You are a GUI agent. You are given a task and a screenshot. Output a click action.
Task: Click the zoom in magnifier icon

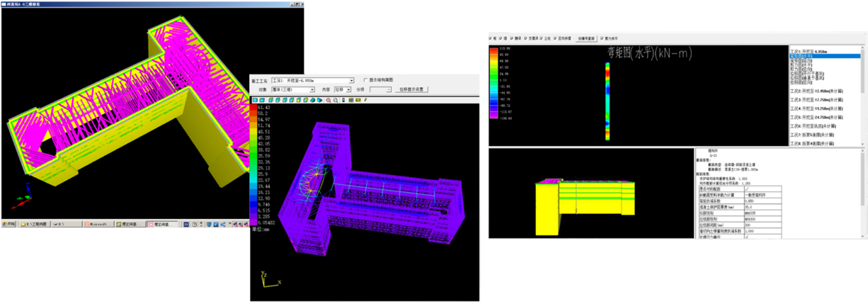pyautogui.click(x=329, y=100)
